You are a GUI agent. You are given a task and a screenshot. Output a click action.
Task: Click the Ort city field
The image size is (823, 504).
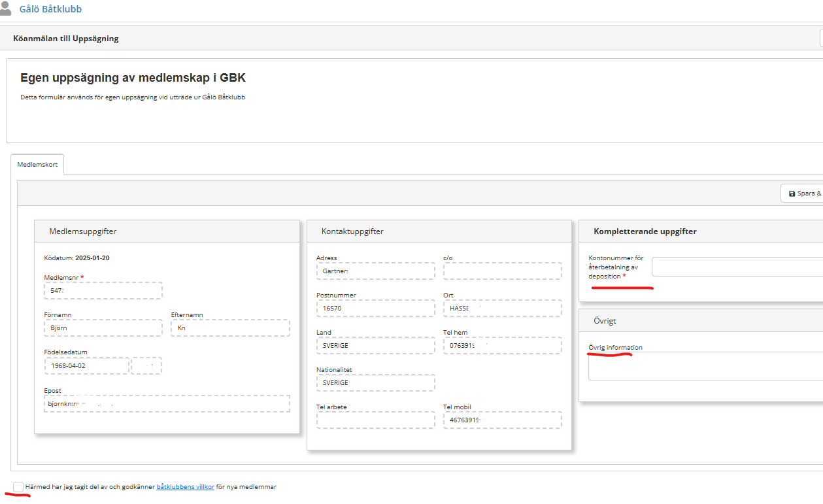(502, 309)
